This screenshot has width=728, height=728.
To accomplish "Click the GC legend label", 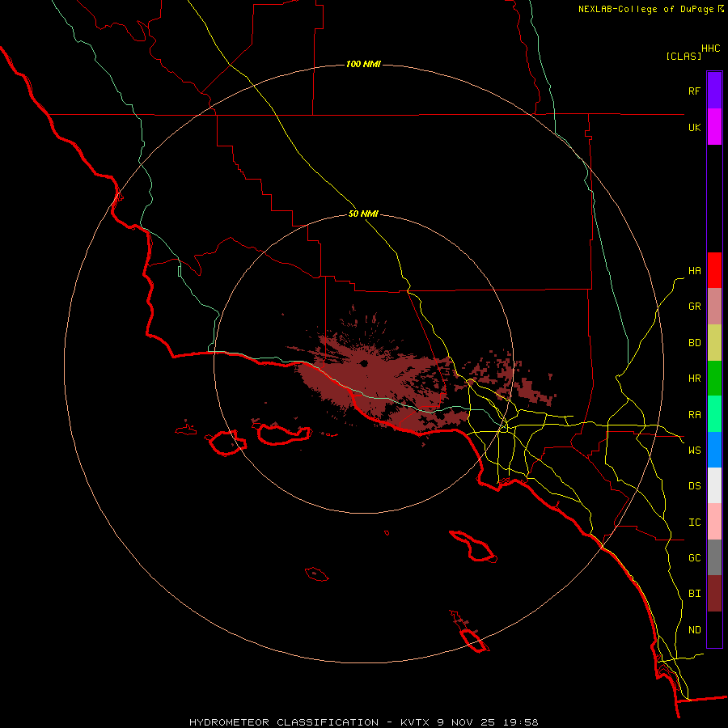I will pos(694,557).
